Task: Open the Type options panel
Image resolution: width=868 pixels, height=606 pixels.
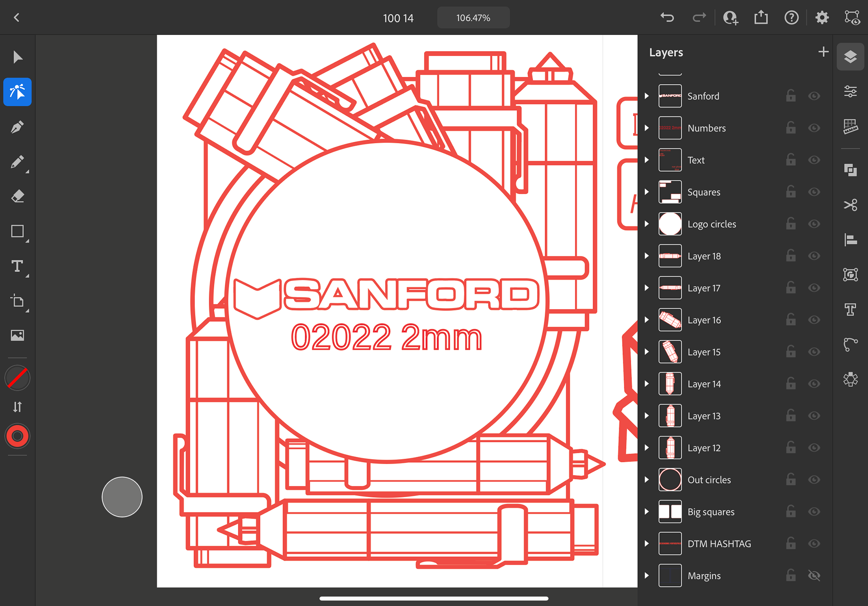Action: coord(850,310)
